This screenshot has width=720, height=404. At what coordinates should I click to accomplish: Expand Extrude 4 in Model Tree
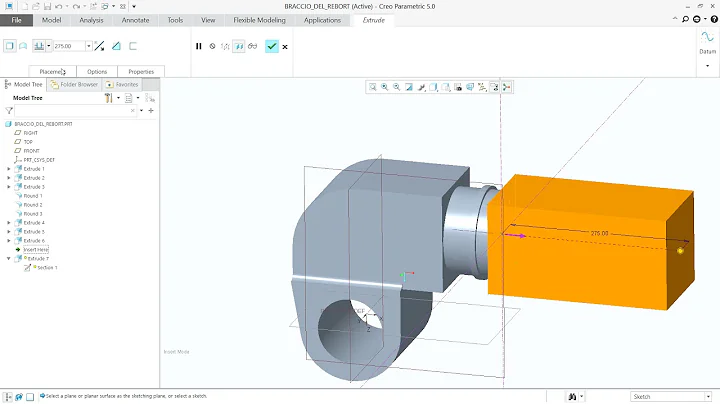(9, 223)
